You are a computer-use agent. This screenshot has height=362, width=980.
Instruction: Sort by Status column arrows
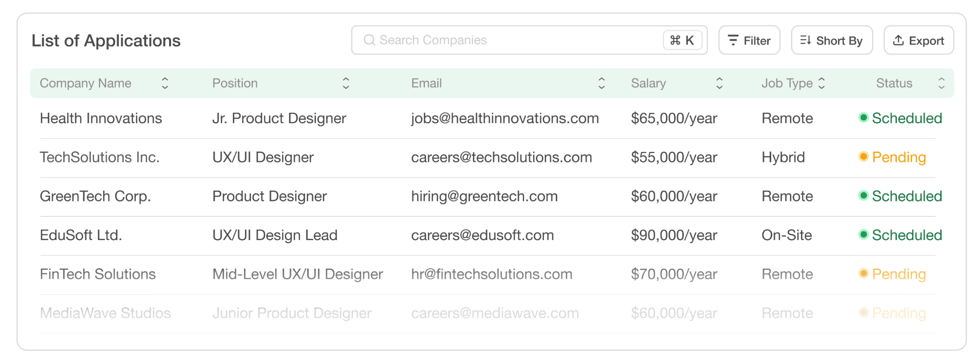point(941,83)
